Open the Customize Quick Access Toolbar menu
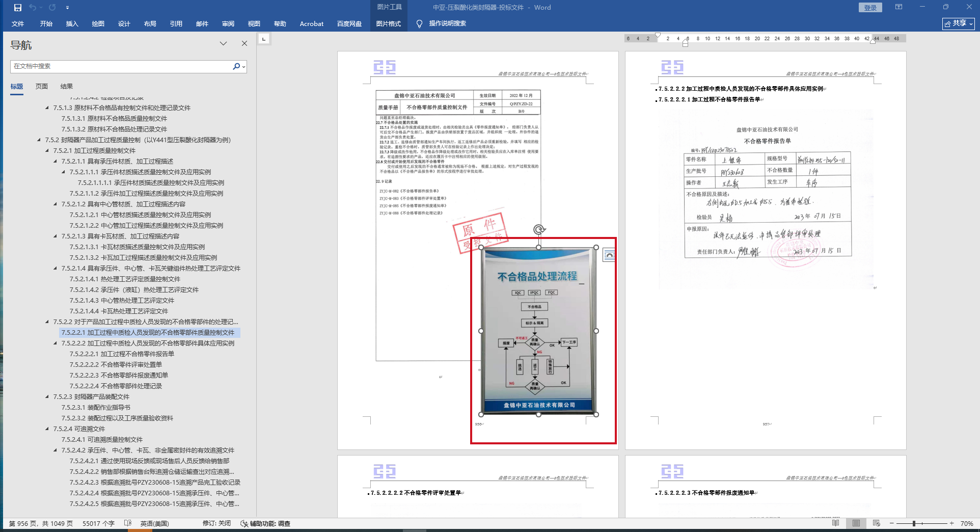The width and height of the screenshot is (980, 532). pyautogui.click(x=67, y=8)
